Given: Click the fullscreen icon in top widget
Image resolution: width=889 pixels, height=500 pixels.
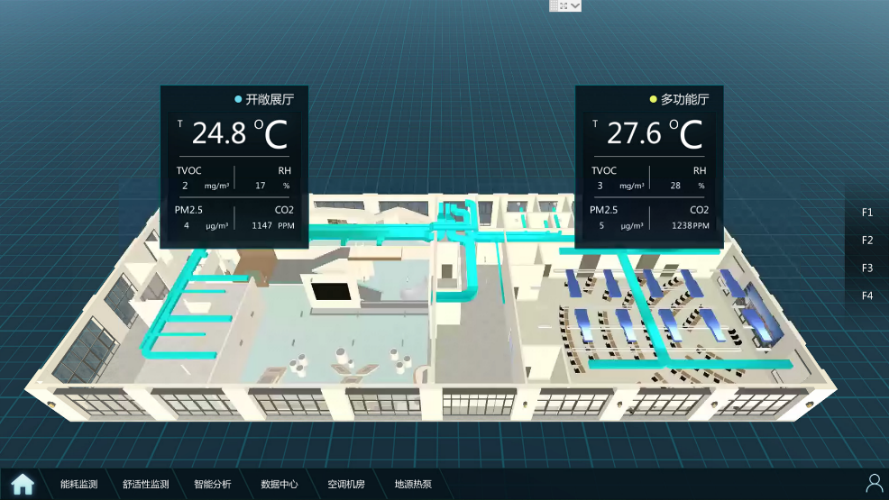Looking at the screenshot, I should coord(564,6).
